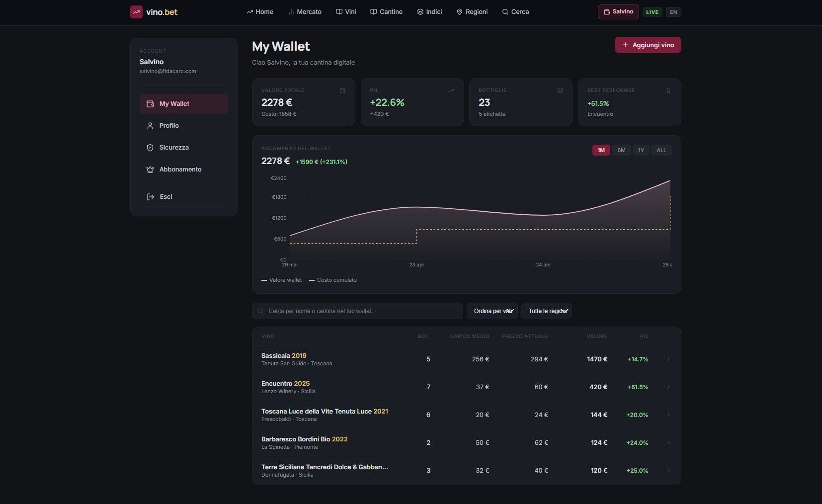Click the shield icon beside Sicurezza
Image resolution: width=822 pixels, height=504 pixels.
click(150, 148)
